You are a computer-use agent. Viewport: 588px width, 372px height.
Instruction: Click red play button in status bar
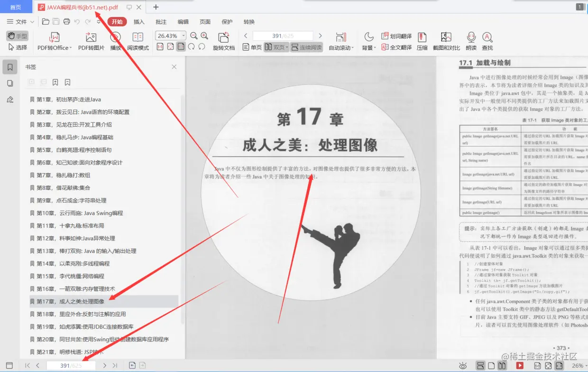coord(520,365)
